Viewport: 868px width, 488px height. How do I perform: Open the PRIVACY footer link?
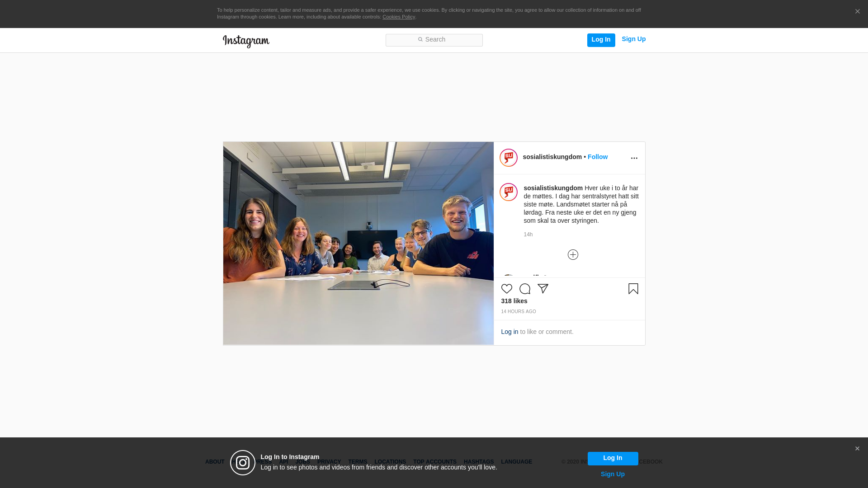329,462
